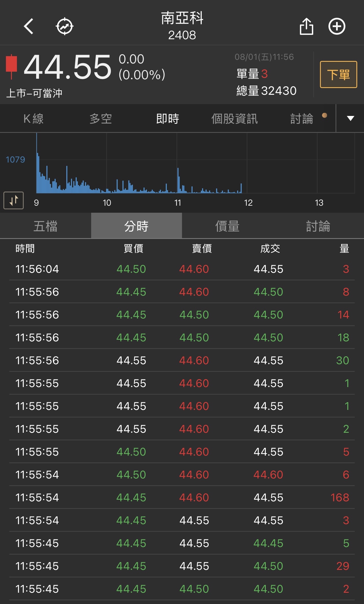Select the 11:56:04 trade row time
The height and width of the screenshot is (604, 364).
point(37,269)
